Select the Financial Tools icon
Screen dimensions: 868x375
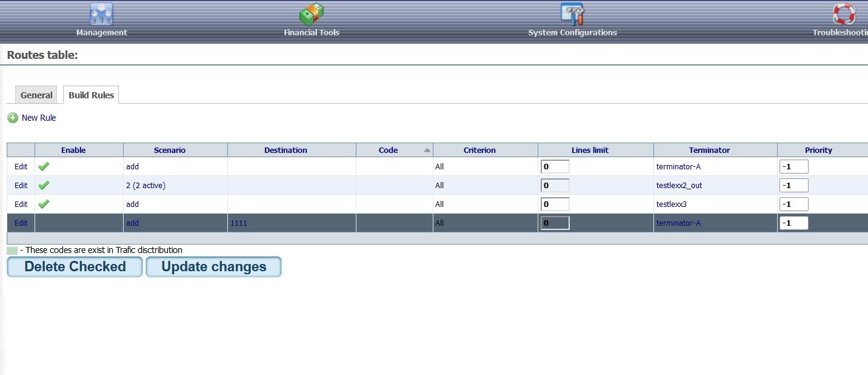[311, 13]
